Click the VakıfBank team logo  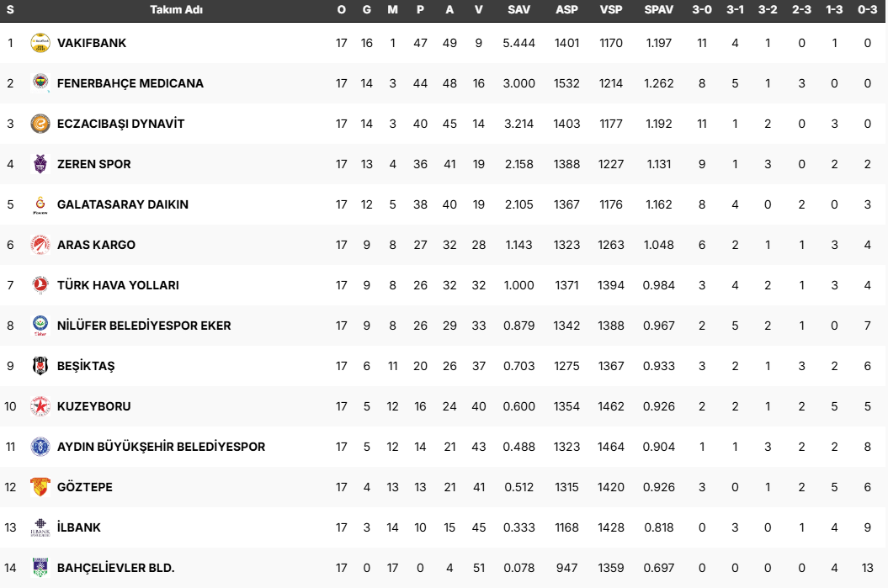click(40, 43)
